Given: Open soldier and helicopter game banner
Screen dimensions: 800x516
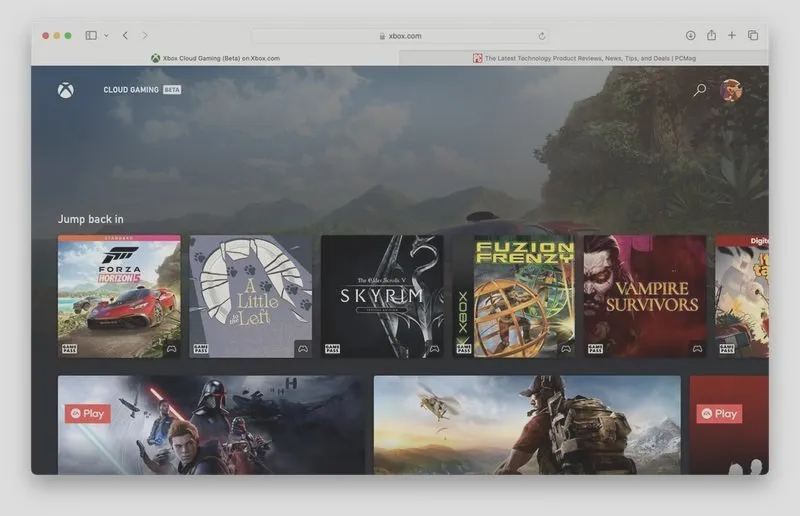Looking at the screenshot, I should coord(527,425).
